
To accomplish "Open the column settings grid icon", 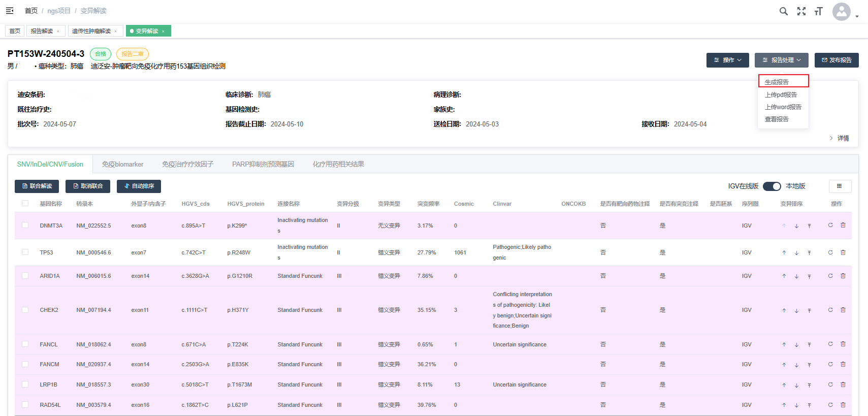I will coord(840,186).
